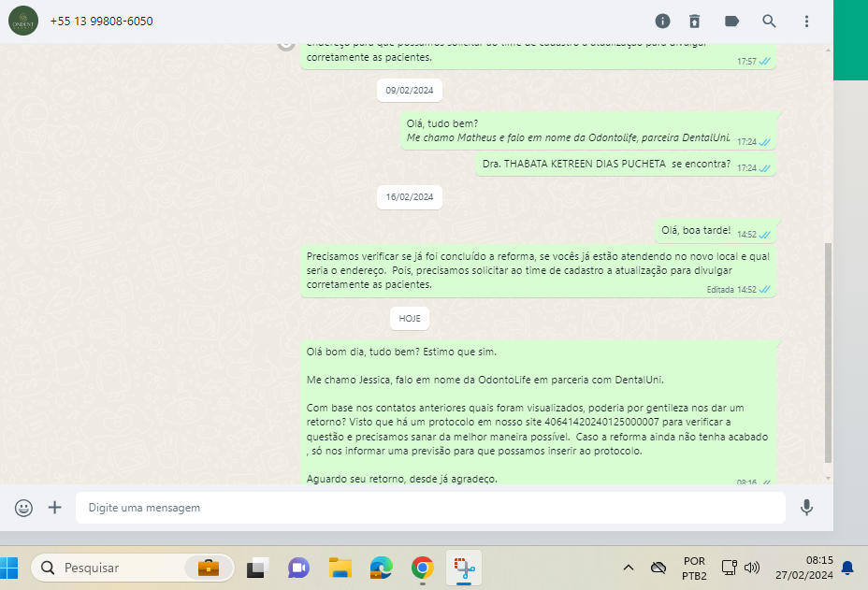Click the briefcase icon in search box
The width and height of the screenshot is (868, 590).
click(x=209, y=568)
